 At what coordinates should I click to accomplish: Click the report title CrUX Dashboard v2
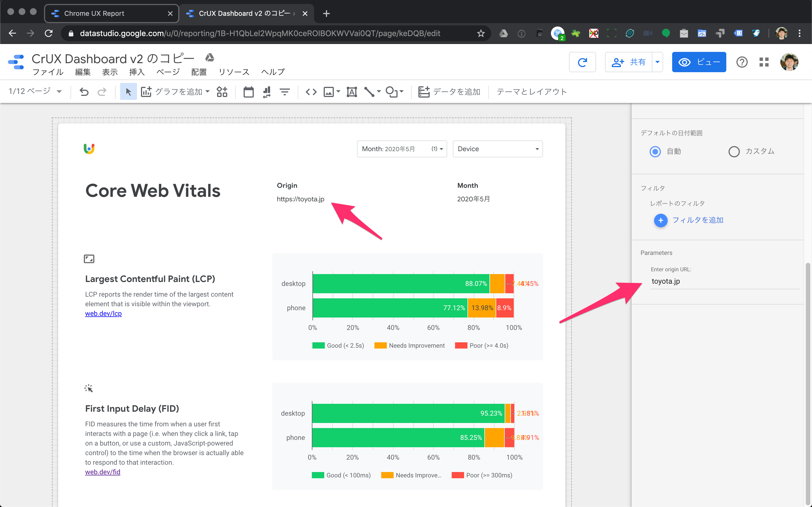(113, 59)
